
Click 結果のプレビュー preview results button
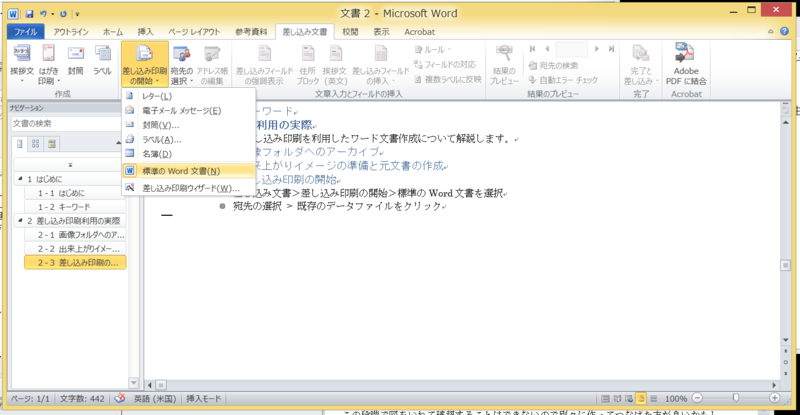tap(504, 65)
